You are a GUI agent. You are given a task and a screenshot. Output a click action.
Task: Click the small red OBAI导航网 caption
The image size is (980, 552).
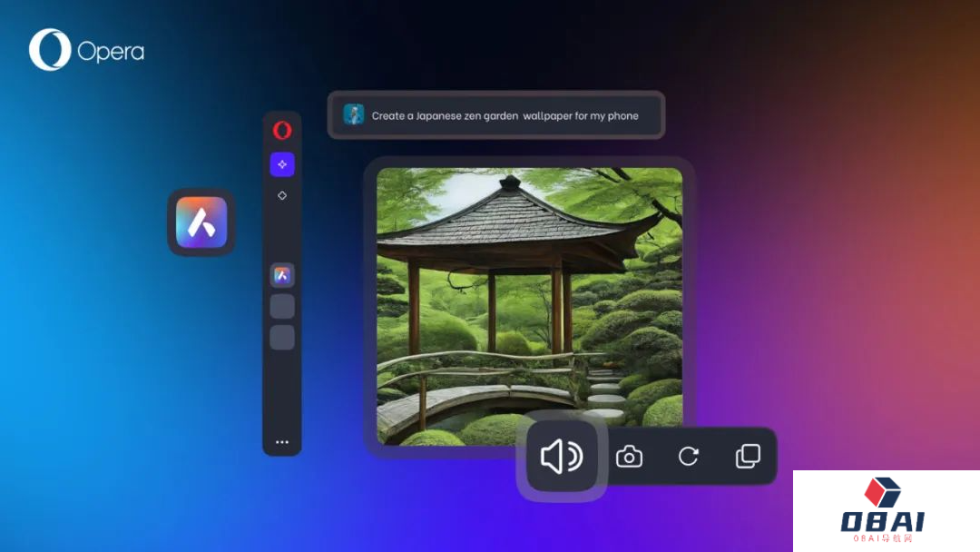882,539
